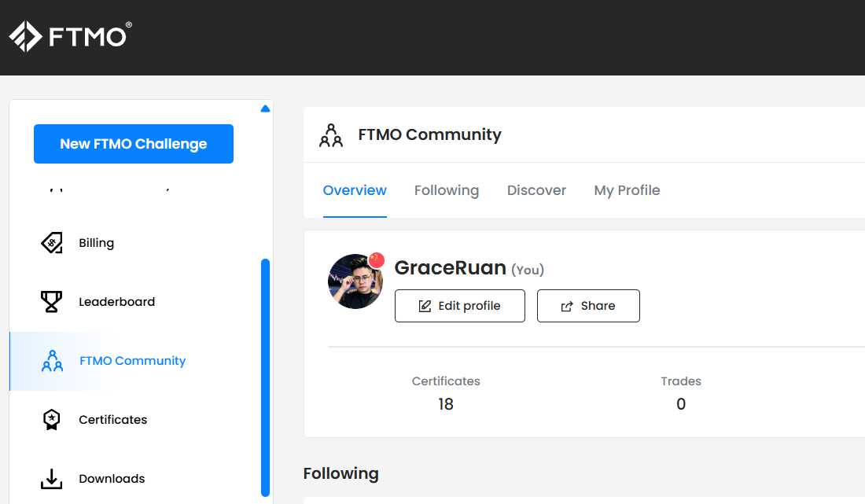865x504 pixels.
Task: Click the sidebar scroll-up arrow
Action: pos(265,109)
